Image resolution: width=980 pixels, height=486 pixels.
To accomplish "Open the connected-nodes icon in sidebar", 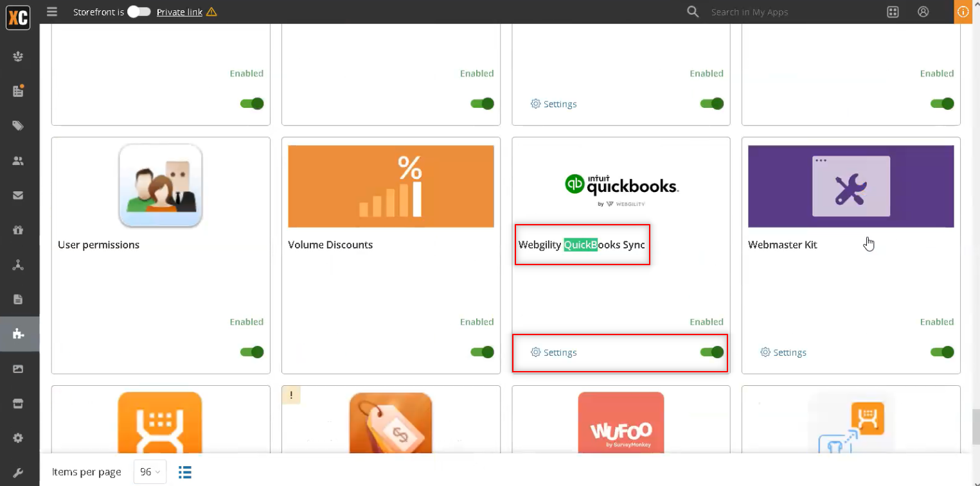I will point(18,265).
